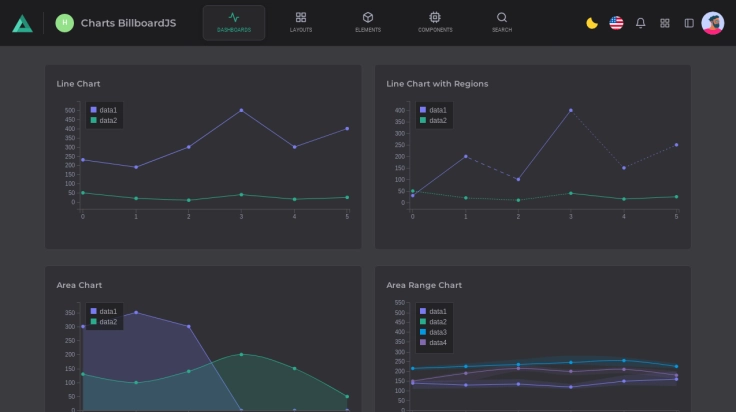Open the apps grid shortcut icon

tap(665, 23)
